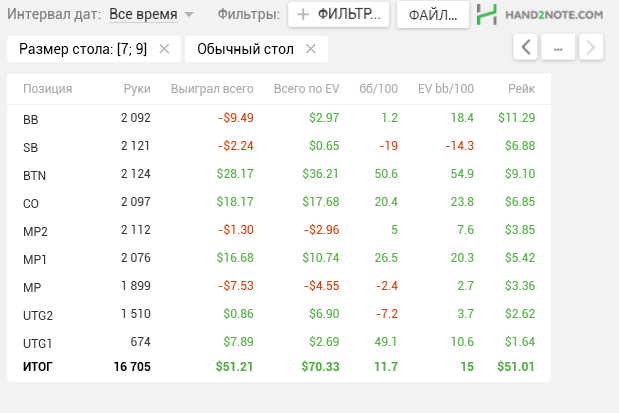The width and height of the screenshot is (619, 413).
Task: Open the 'Все время' date range dropdown
Action: click(x=151, y=15)
